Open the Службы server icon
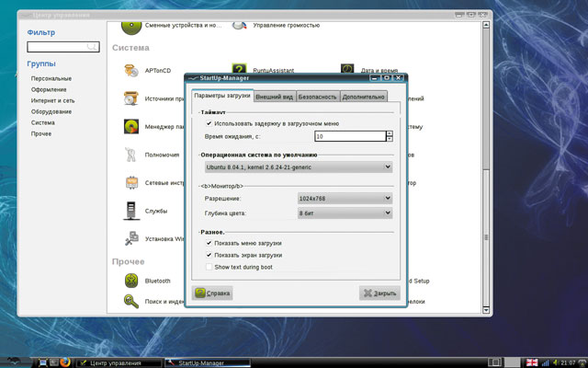 [x=131, y=211]
